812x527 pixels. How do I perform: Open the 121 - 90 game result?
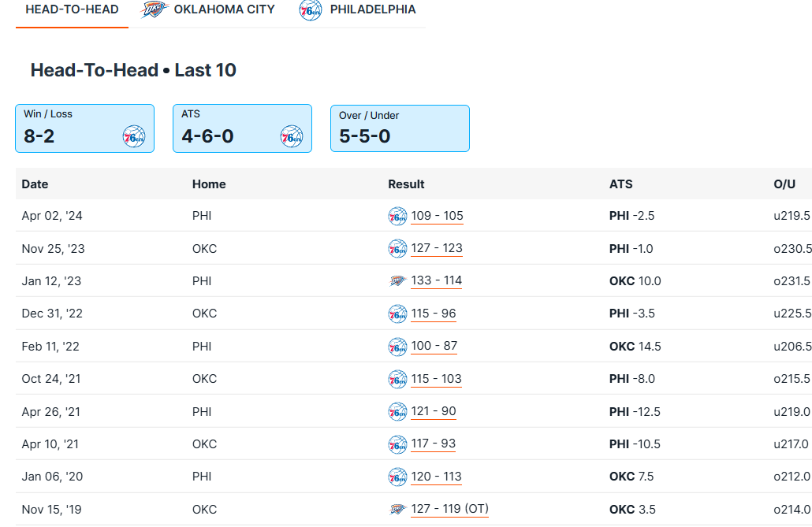pos(434,411)
